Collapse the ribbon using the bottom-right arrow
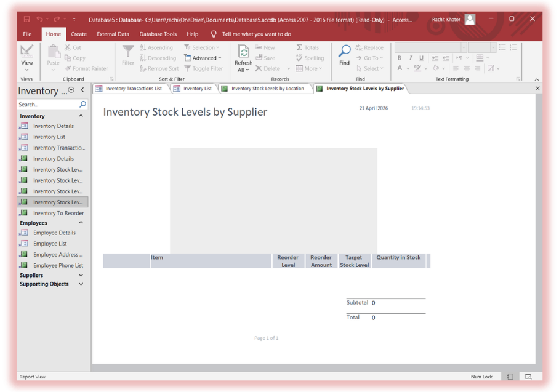559x392 pixels. [x=536, y=79]
